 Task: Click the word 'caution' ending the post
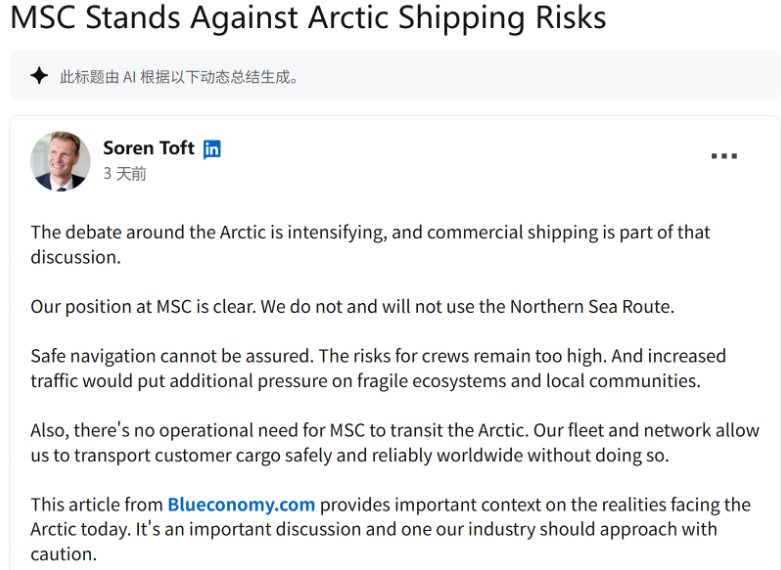point(62,553)
